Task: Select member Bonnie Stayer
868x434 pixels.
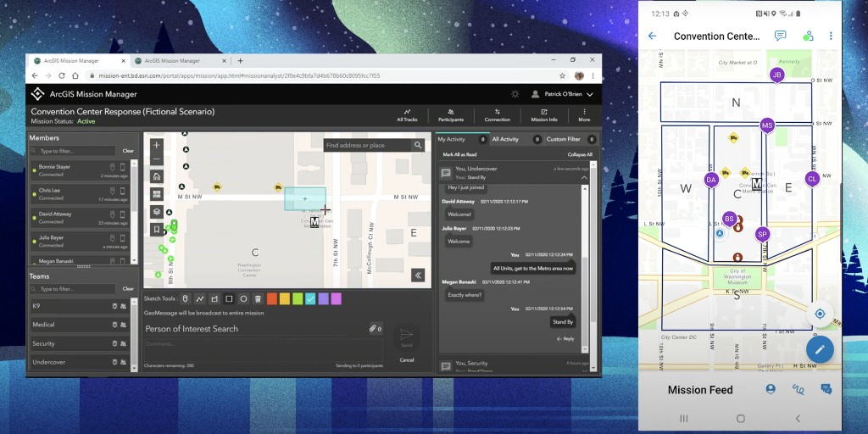Action: tap(79, 170)
